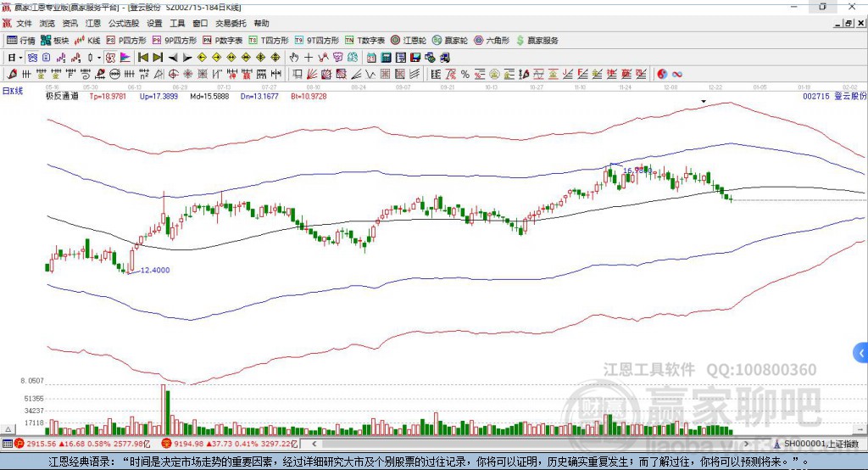Viewport: 868px width, 470px height.
Task: Switch to the K线 chart view
Action: (87, 41)
